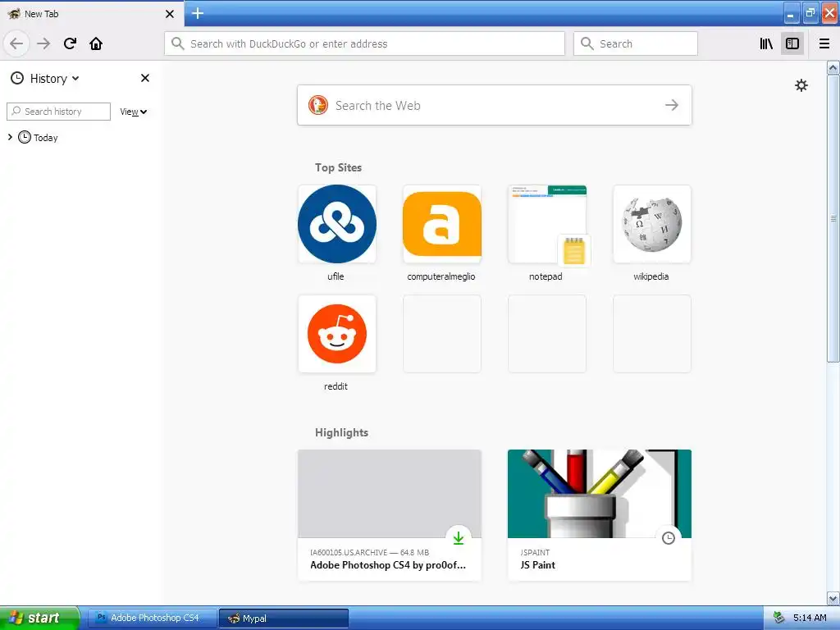
Task: Click the new tab plus button
Action: [198, 13]
